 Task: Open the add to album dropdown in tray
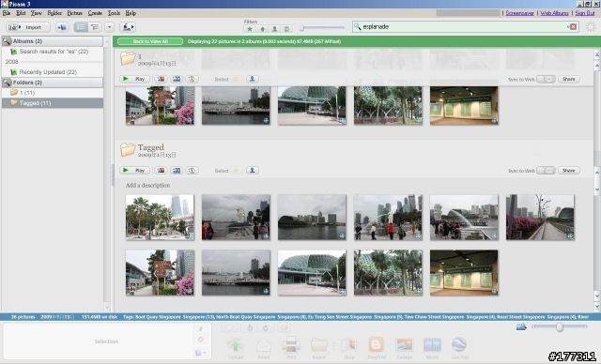pos(200,353)
